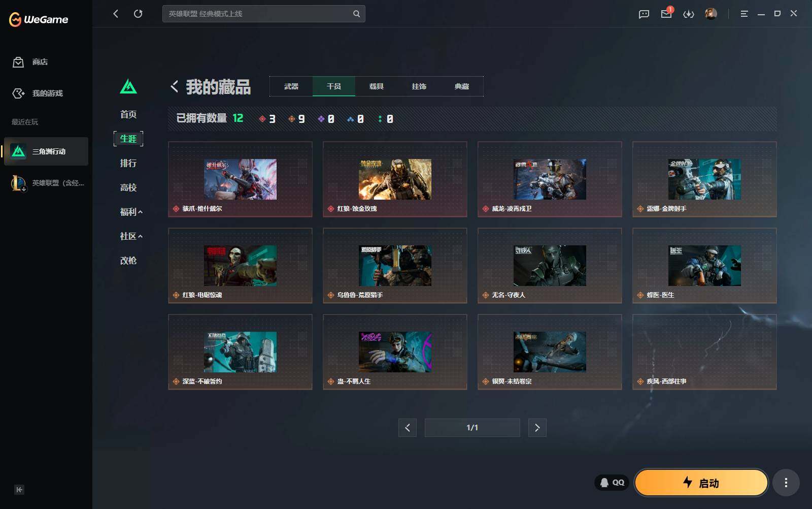
Task: Select 三角洲行动 in recent games
Action: point(46,151)
